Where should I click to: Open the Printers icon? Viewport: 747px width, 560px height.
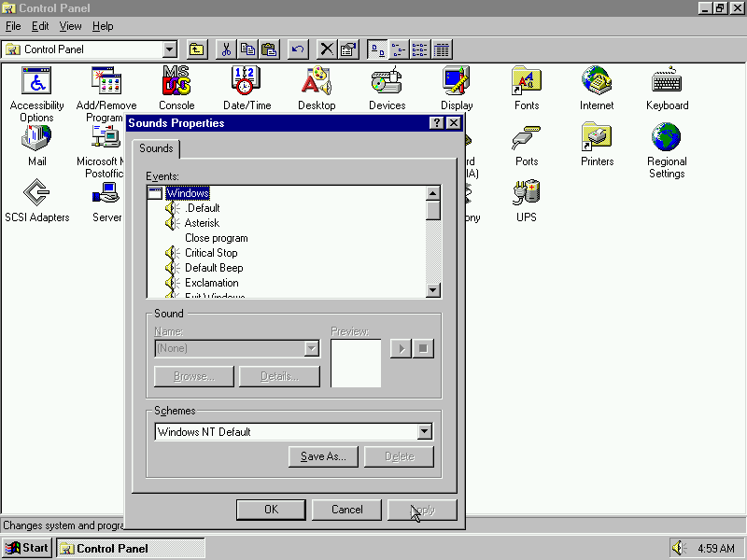pos(597,138)
